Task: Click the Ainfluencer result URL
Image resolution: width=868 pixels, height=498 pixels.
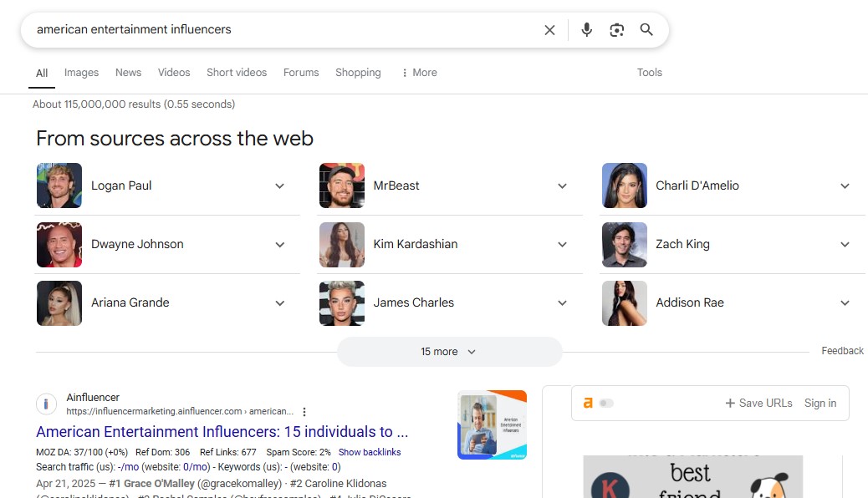Action: click(180, 411)
